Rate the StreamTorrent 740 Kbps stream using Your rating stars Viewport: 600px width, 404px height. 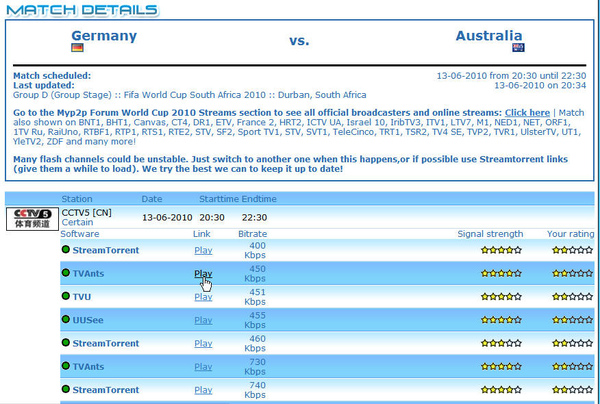[x=572, y=390]
